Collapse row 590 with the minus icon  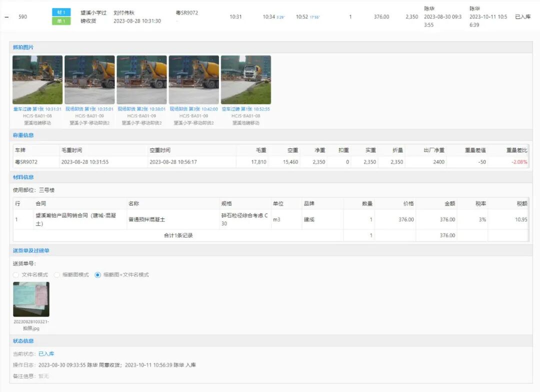(x=6, y=17)
